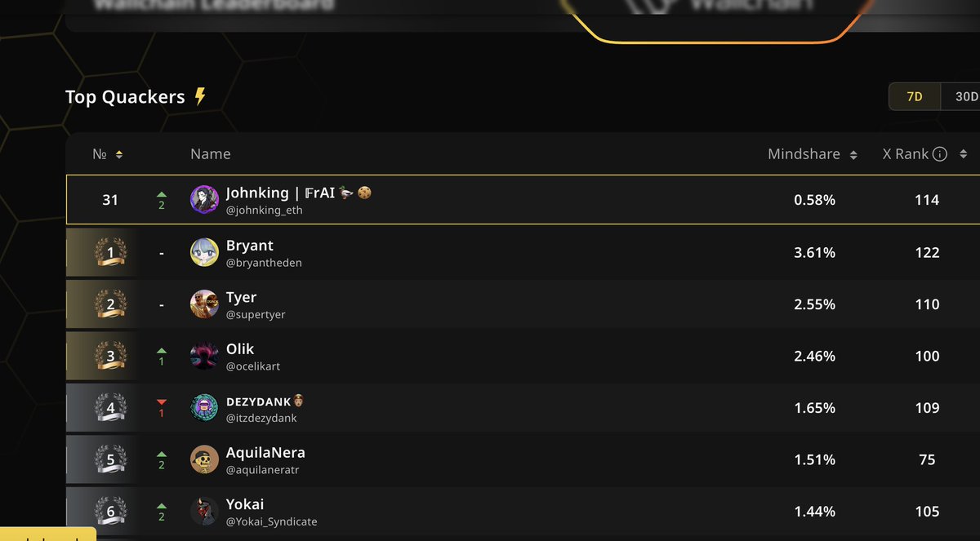
Task: Click the X Rank info icon
Action: click(x=939, y=154)
